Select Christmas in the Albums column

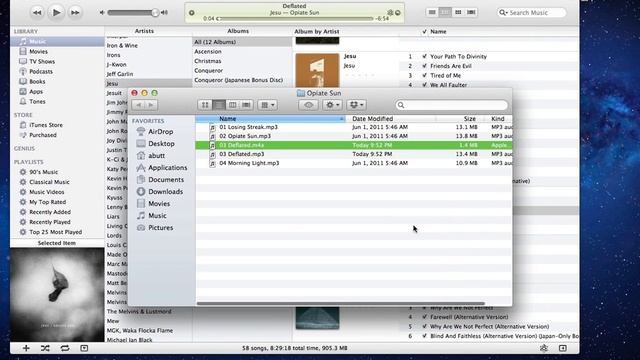coord(208,61)
